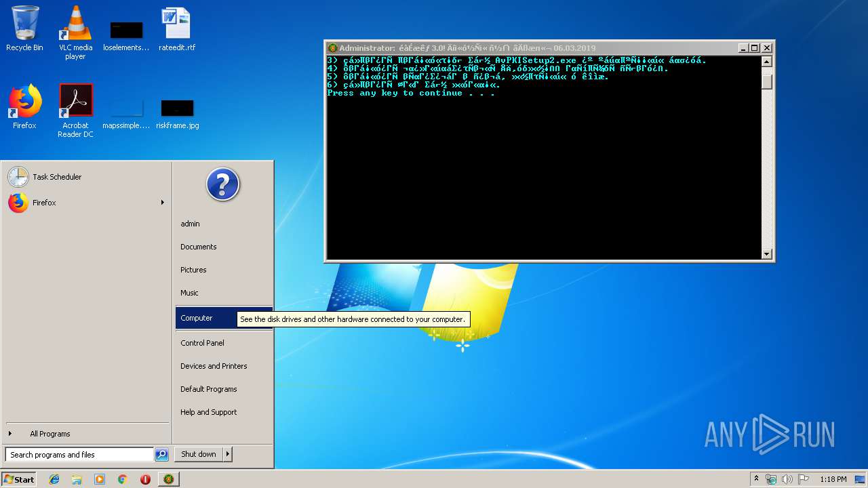Viewport: 868px width, 488px height.
Task: Open Task Scheduler from Start menu
Action: point(86,177)
